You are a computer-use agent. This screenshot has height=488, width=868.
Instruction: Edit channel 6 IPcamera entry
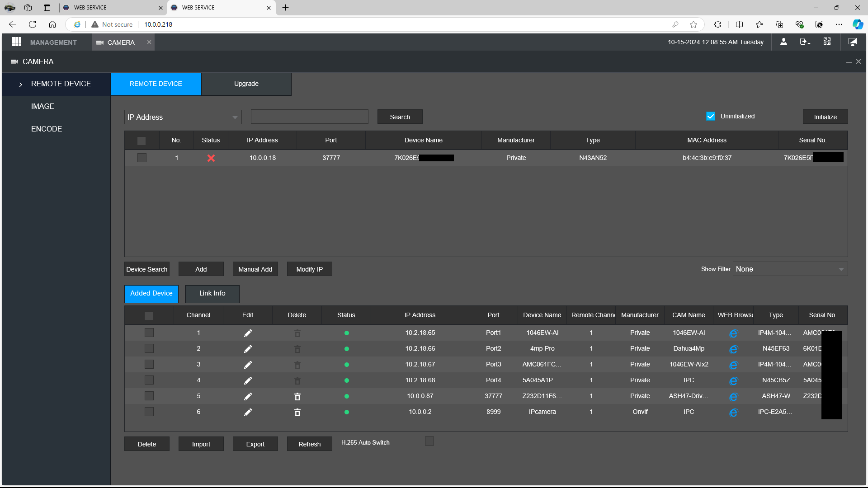(x=248, y=412)
